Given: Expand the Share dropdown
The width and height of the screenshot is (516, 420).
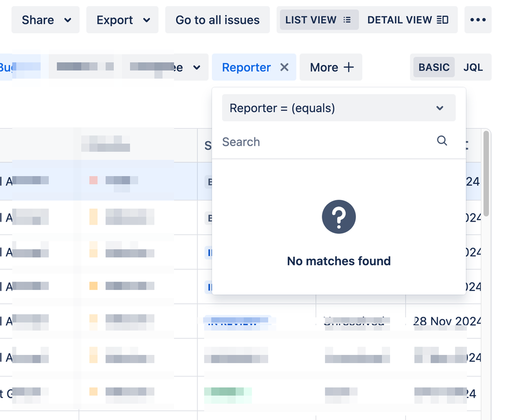Looking at the screenshot, I should pyautogui.click(x=46, y=20).
